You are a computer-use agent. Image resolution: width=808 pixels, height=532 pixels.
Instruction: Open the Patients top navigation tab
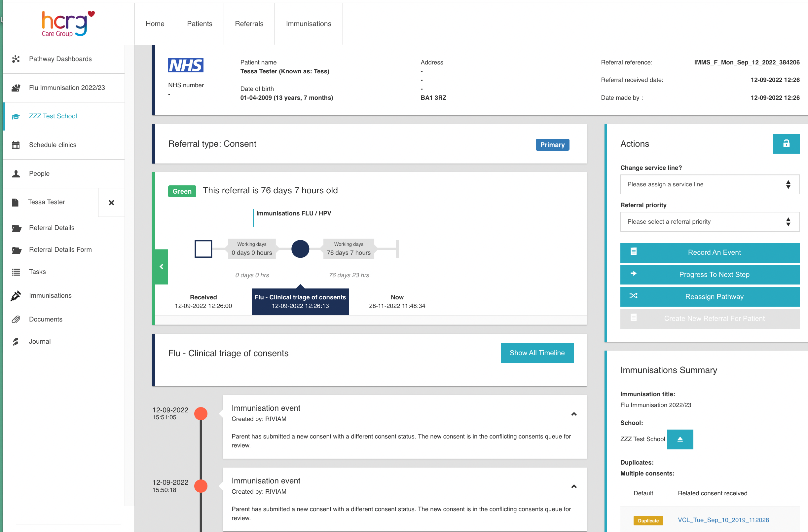[x=199, y=24]
